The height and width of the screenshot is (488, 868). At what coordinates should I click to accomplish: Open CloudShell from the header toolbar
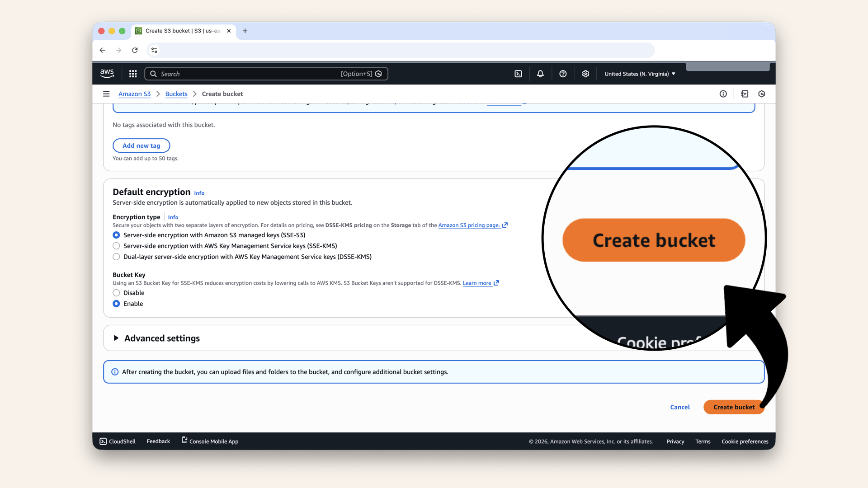click(518, 74)
